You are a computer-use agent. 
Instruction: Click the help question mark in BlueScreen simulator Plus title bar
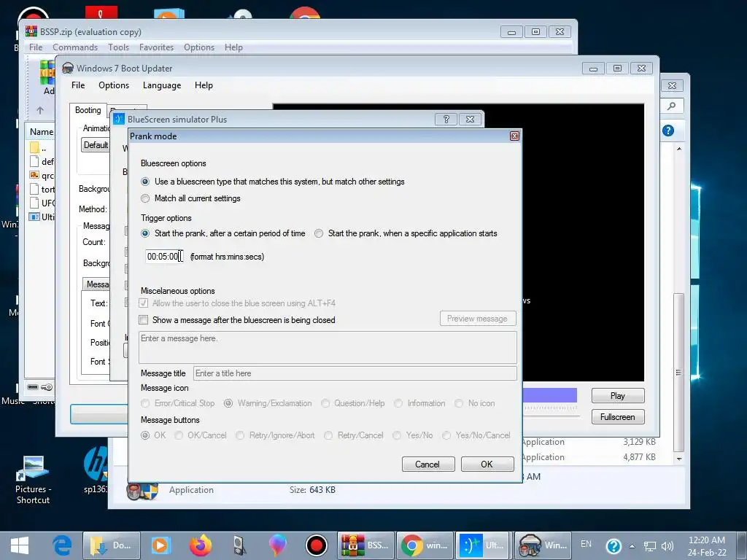446,119
